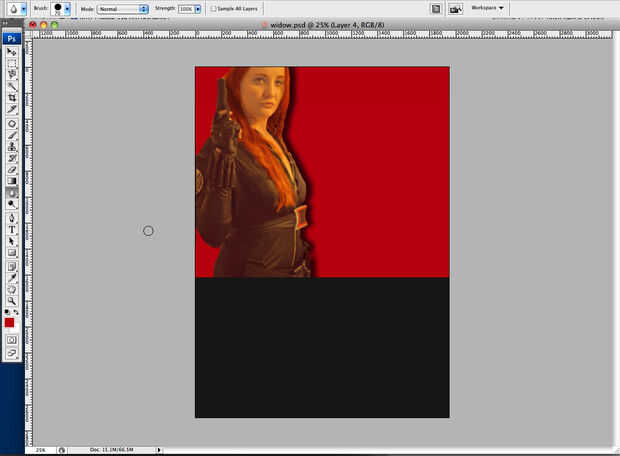620x456 pixels.
Task: Select the Blur tool in toolbox
Action: pyautogui.click(x=11, y=193)
